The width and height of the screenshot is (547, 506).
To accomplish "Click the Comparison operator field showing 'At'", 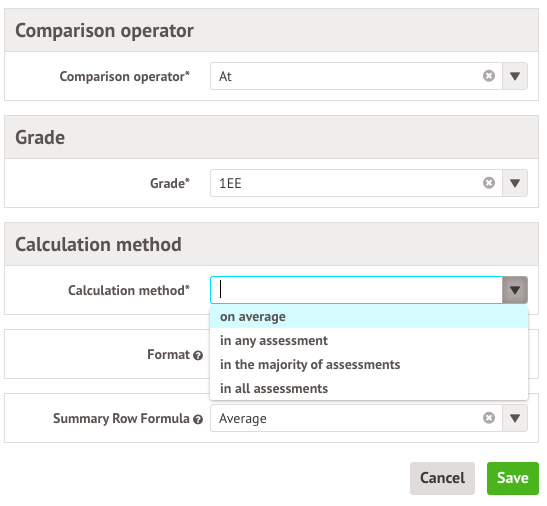I will coord(356,76).
